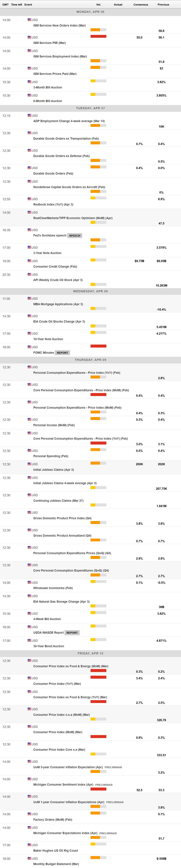
Task: Click the US flag for FOMC Minutes
Action: (x=29, y=347)
